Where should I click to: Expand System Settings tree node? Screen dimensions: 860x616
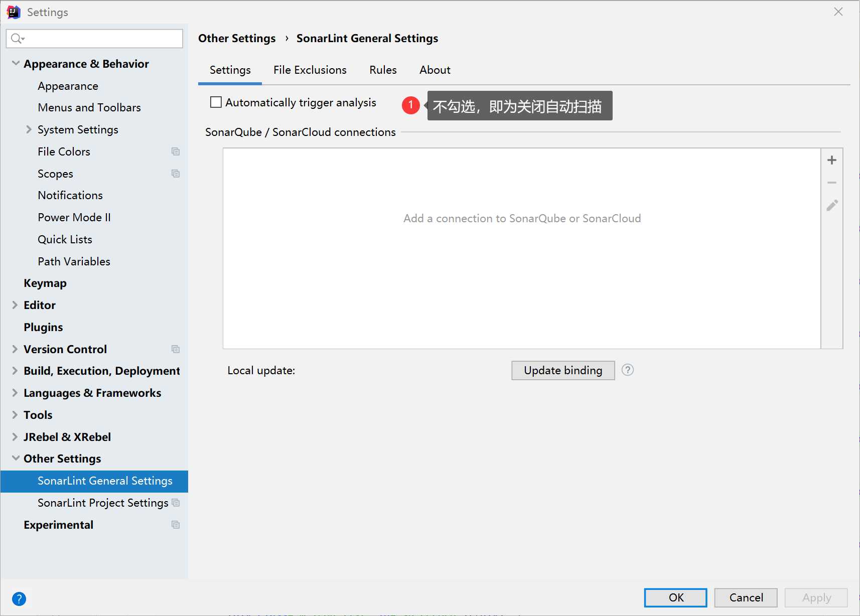pos(29,129)
